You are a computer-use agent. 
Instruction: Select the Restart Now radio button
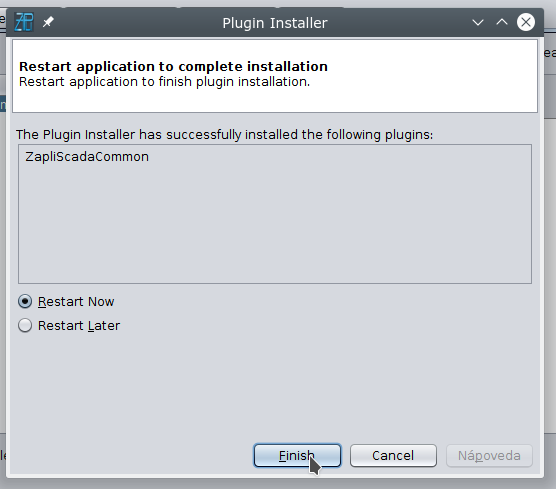25,301
